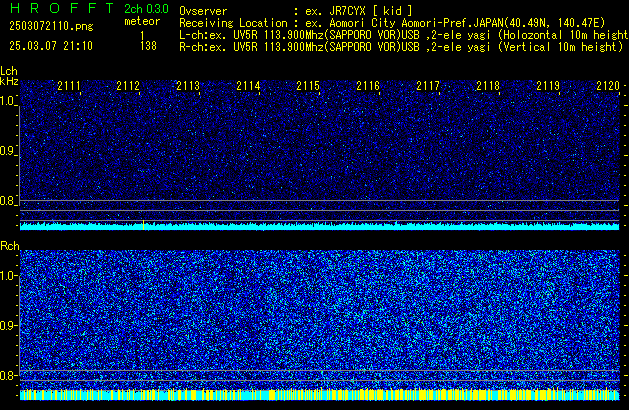Click the Lch 0.8 frequency axis label
Screen dimensions: 629x410
coord(8,201)
